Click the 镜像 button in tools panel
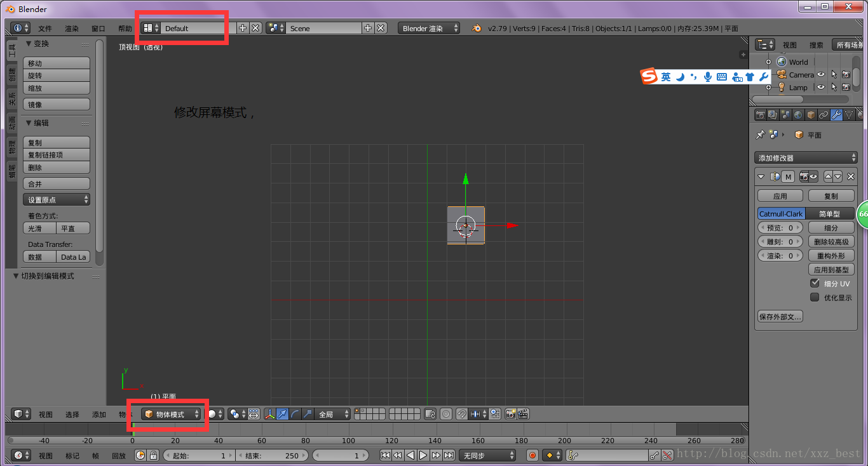 point(57,105)
